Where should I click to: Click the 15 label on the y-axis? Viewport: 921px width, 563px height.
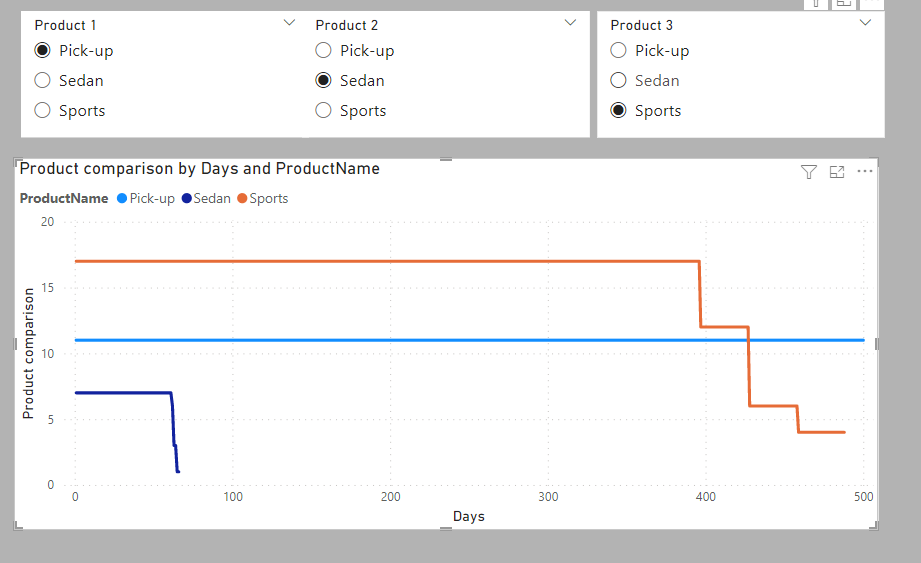click(48, 288)
